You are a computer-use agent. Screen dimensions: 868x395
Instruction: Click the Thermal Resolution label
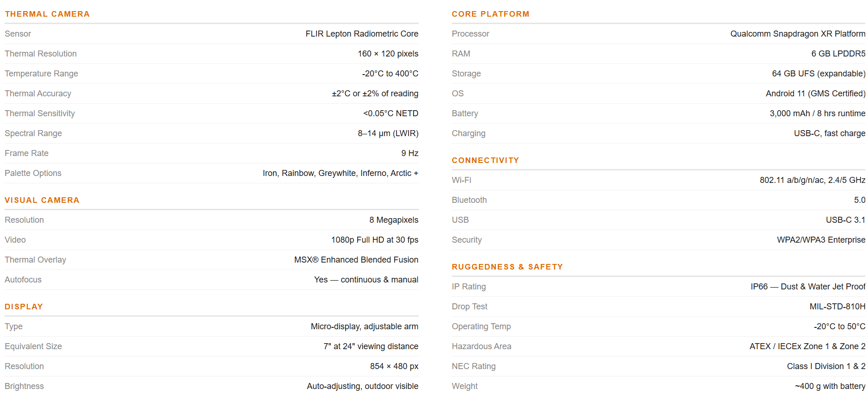click(x=41, y=54)
